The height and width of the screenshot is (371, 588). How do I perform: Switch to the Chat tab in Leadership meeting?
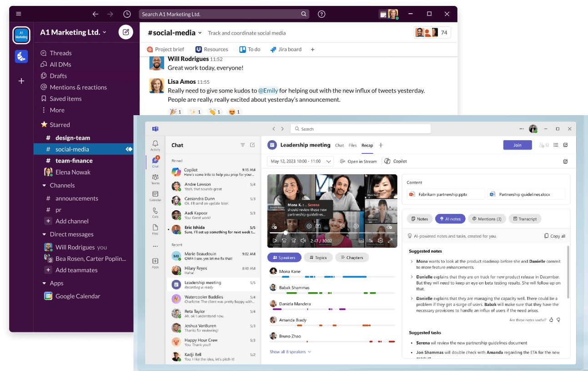[340, 145]
